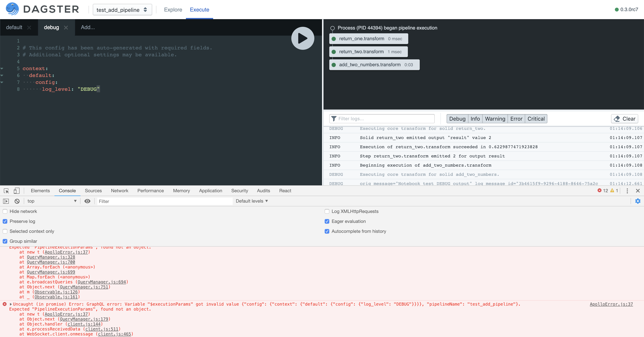Click the filter funnel icon in the logs search
Viewport: 644px width, 337px height.
(x=334, y=119)
